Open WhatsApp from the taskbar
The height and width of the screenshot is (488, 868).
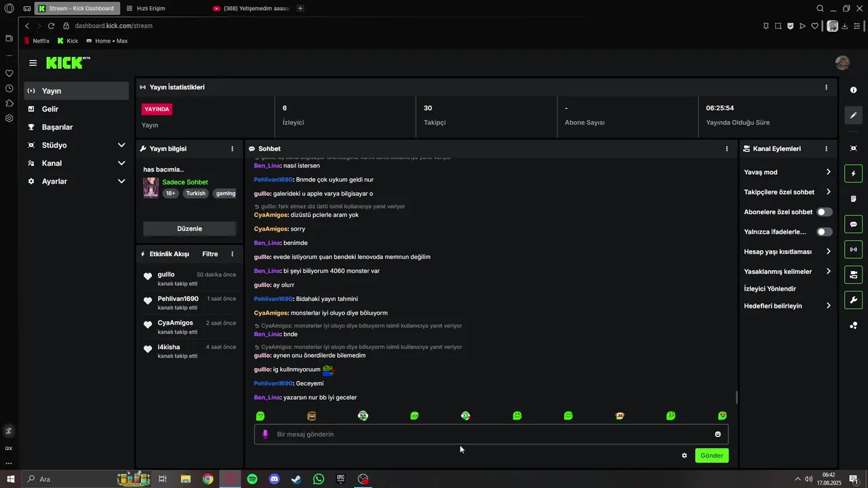319,479
